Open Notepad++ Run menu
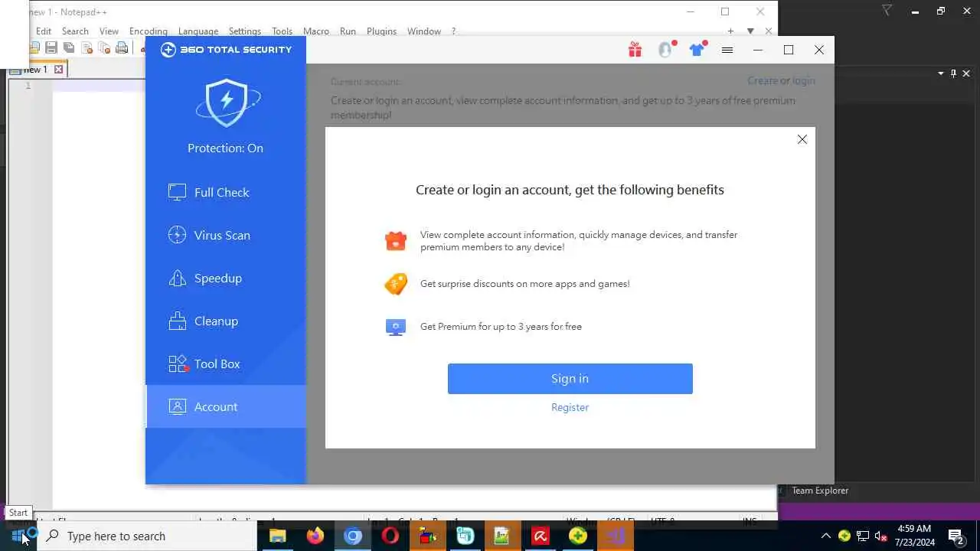Viewport: 980px width, 551px height. [x=348, y=31]
